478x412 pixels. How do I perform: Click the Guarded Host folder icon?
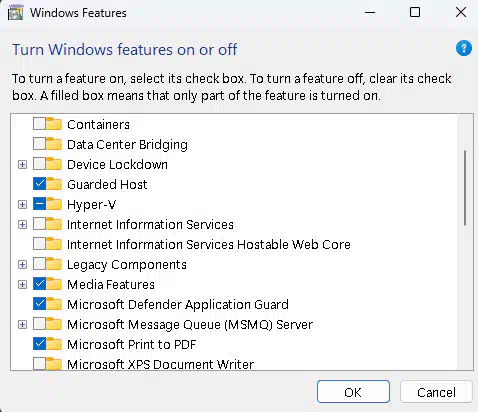[54, 184]
